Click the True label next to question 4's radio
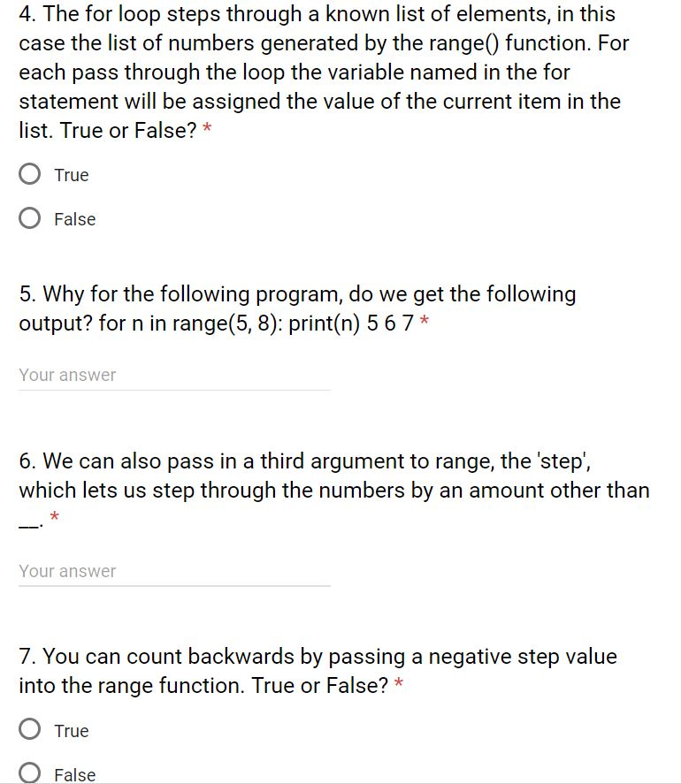Image resolution: width=681 pixels, height=784 pixels. point(72,174)
